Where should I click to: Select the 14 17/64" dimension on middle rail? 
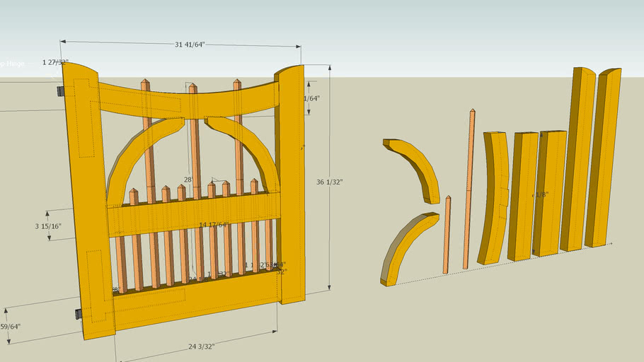pyautogui.click(x=214, y=225)
